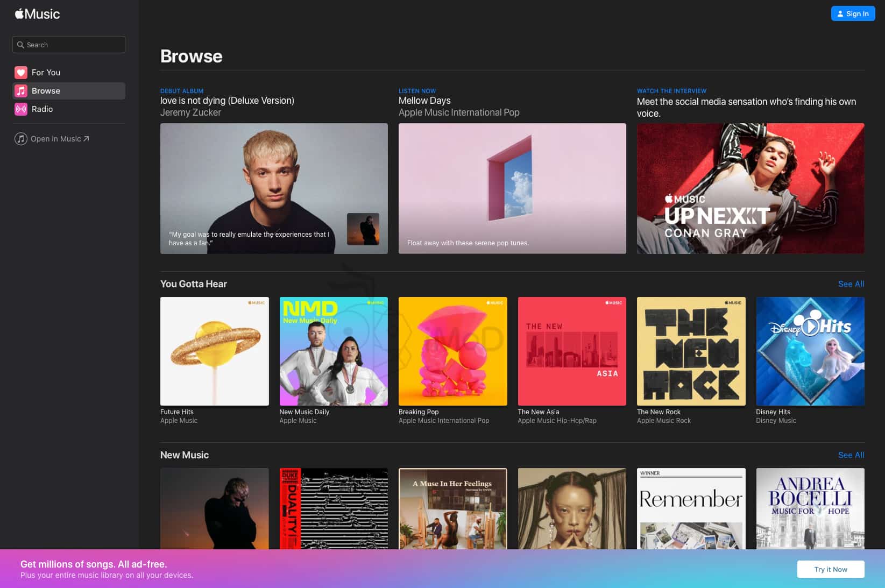This screenshot has height=588, width=885.
Task: Focus the Search input field
Action: coord(75,45)
